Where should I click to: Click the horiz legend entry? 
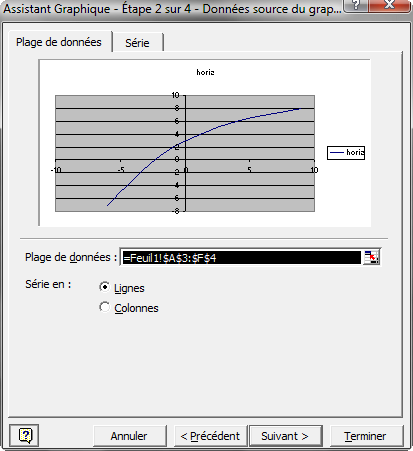click(346, 153)
